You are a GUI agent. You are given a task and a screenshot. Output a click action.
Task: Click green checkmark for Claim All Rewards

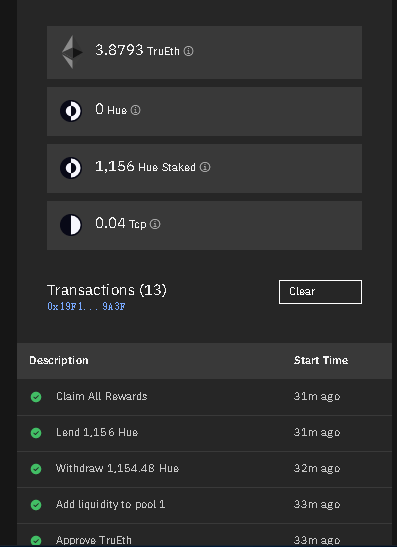(x=36, y=397)
